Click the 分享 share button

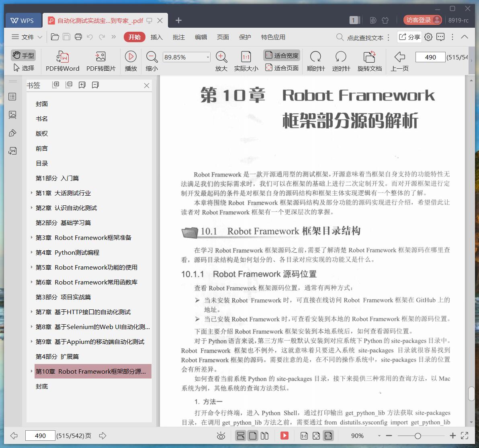[x=409, y=37]
